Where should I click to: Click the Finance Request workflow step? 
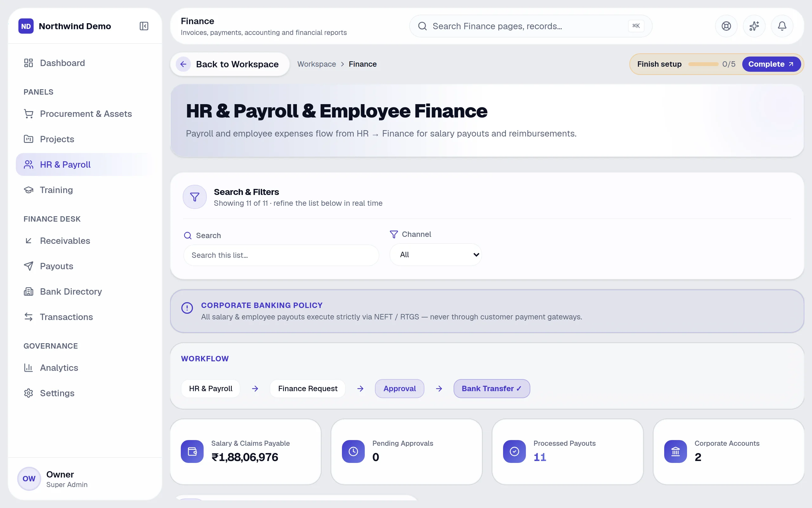[x=307, y=388]
